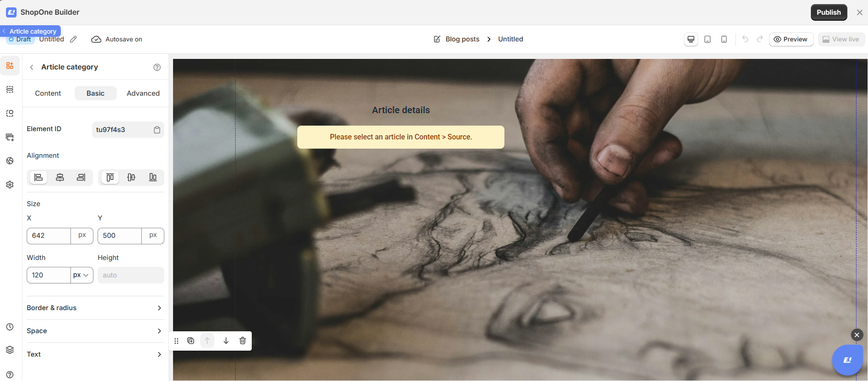Align element to the right
868x381 pixels.
click(81, 178)
